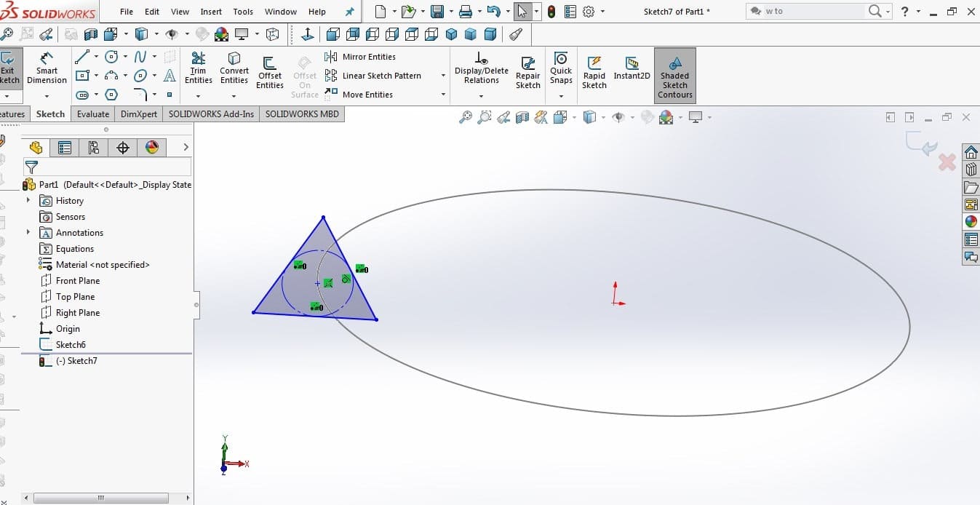Click the Rebuild traffic light icon
Viewport: 980px width, 505px height.
pyautogui.click(x=551, y=12)
